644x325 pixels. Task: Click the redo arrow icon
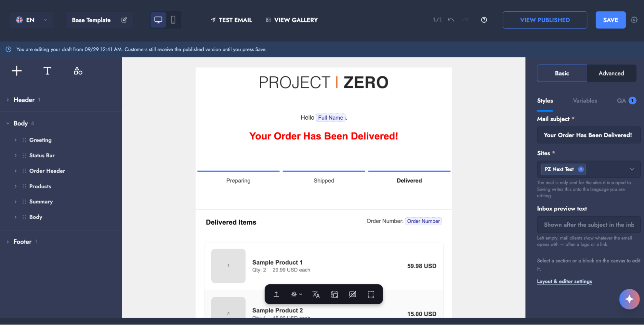coord(465,20)
